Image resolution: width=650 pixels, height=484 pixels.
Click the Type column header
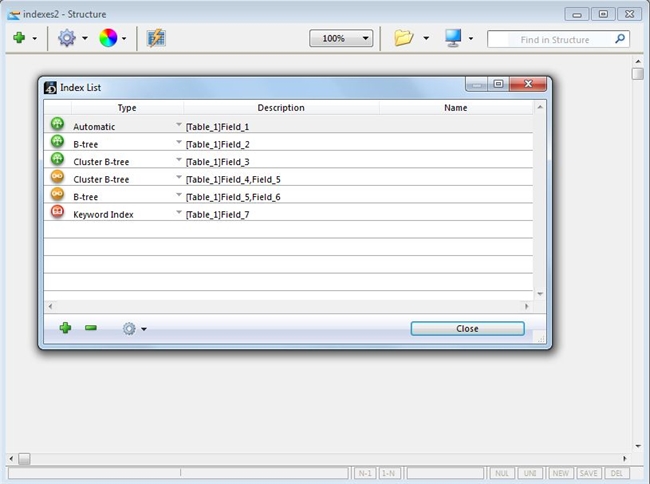coord(127,108)
